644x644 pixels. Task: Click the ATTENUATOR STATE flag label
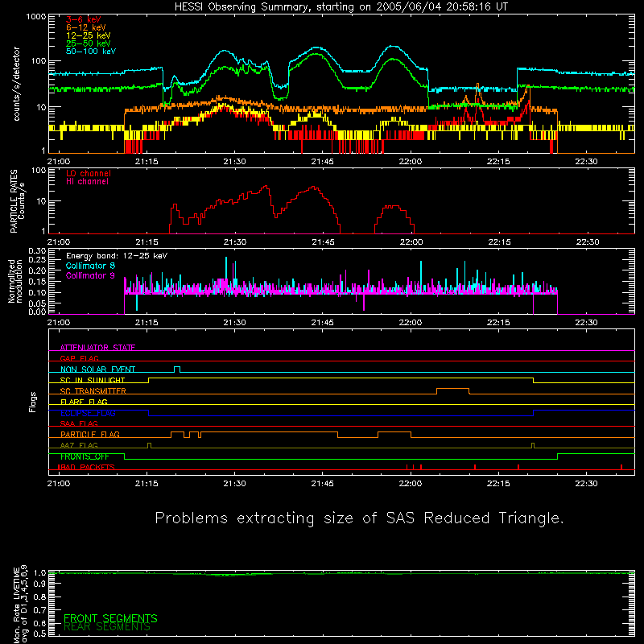pyautogui.click(x=97, y=348)
